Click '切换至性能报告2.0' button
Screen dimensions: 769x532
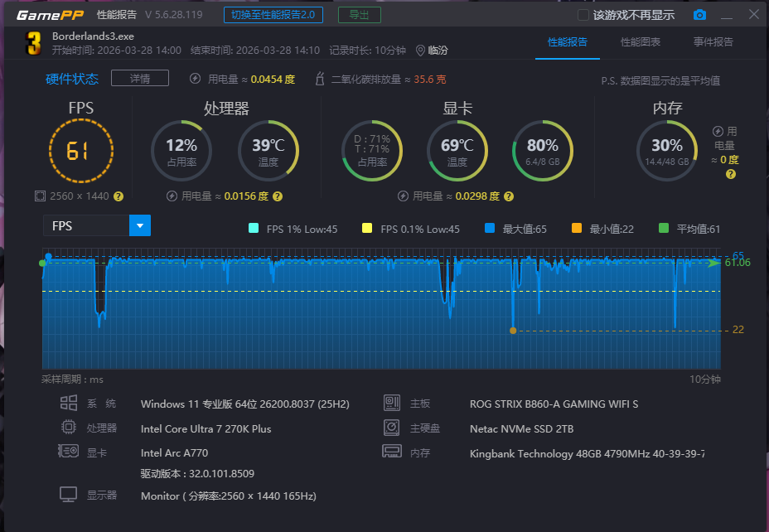click(x=273, y=15)
